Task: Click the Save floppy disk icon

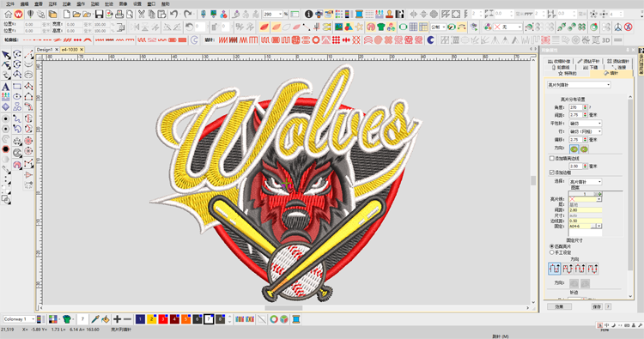Action: [x=99, y=15]
